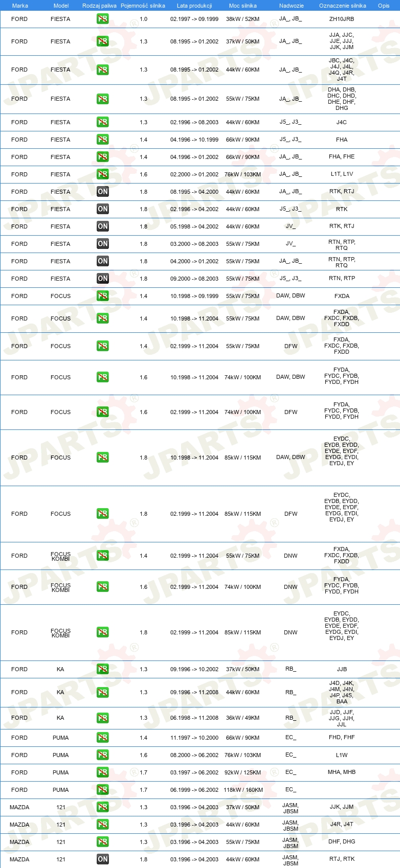The image size is (400, 868).
Task: Click diesel ON icon in Fiesta 04.2000 -> 01.2002 row
Action: [x=103, y=261]
